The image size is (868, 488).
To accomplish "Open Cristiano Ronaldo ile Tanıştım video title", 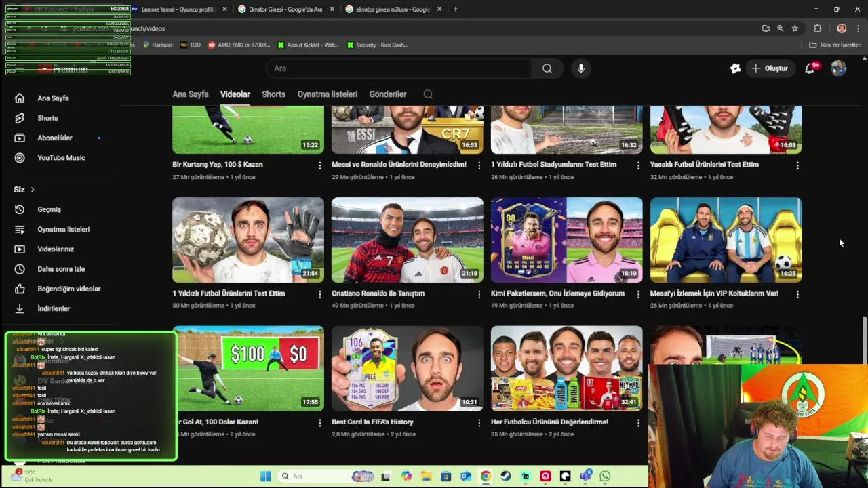I will 378,293.
